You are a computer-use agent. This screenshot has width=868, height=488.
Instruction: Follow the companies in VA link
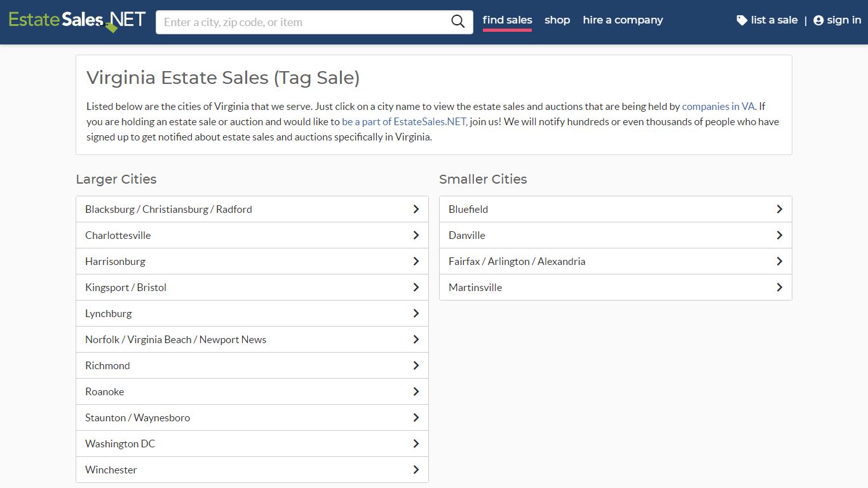[718, 106]
